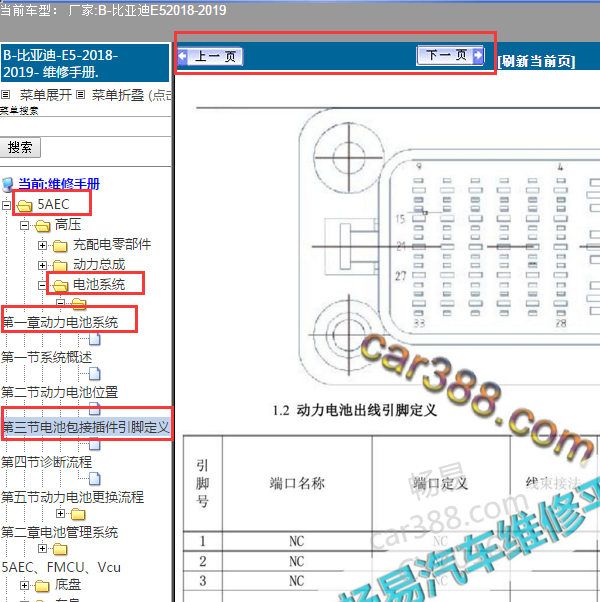600x602 pixels.
Task: Click 菜单折叠 to collapse all menus
Action: point(118,95)
